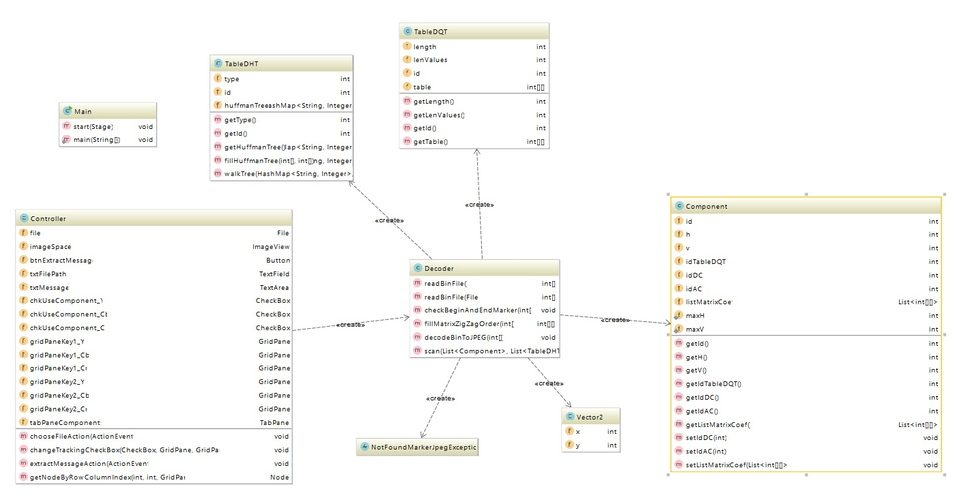
Task: Click the «create» label pointing to Vector2
Action: (x=549, y=384)
